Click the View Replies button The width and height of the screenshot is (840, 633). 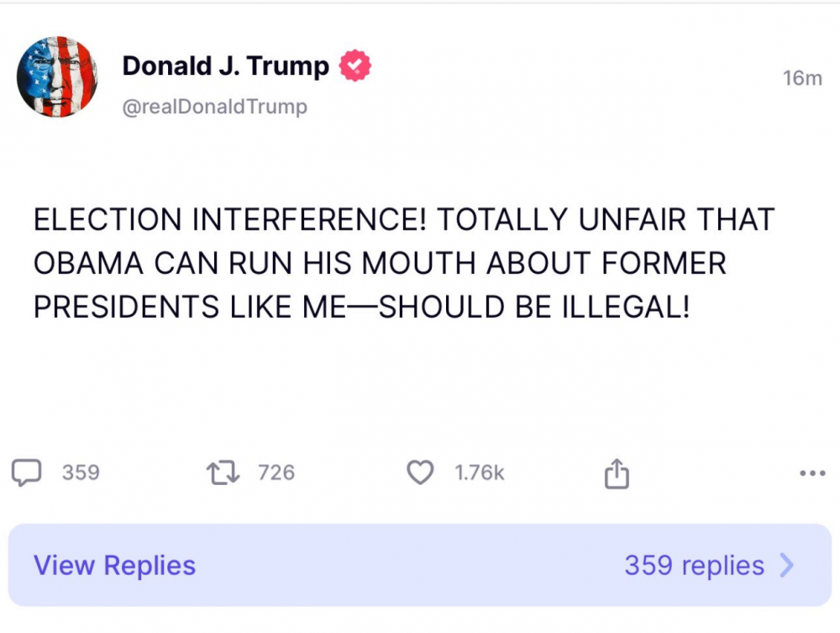pos(114,566)
